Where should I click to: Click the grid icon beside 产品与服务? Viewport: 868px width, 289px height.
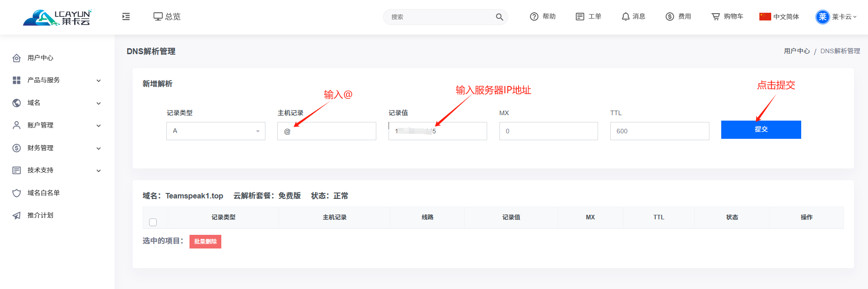coord(17,80)
